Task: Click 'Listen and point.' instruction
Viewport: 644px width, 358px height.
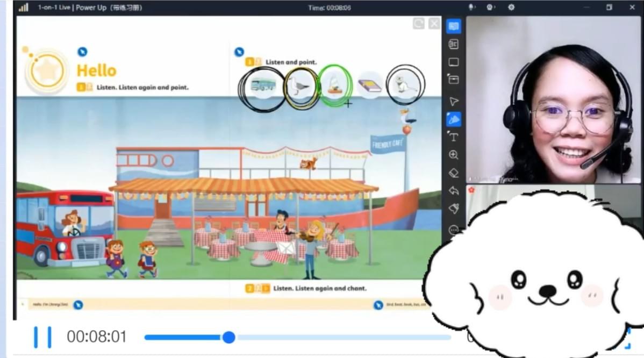Action: point(291,62)
